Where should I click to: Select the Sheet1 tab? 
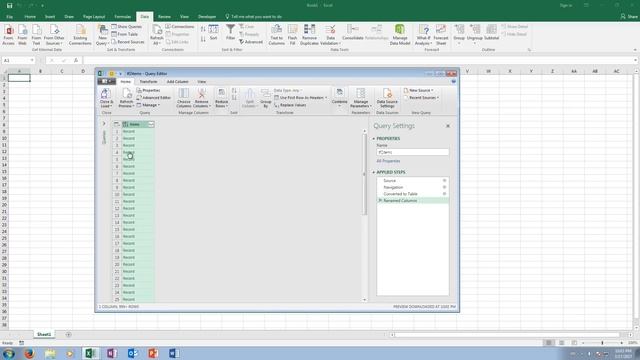click(44, 334)
